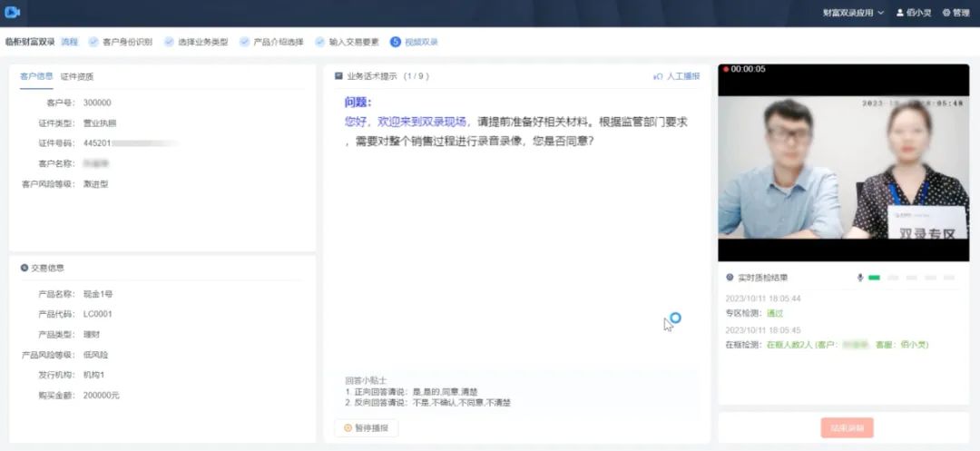Click the video camera app logo
This screenshot has width=980, height=451.
click(13, 13)
